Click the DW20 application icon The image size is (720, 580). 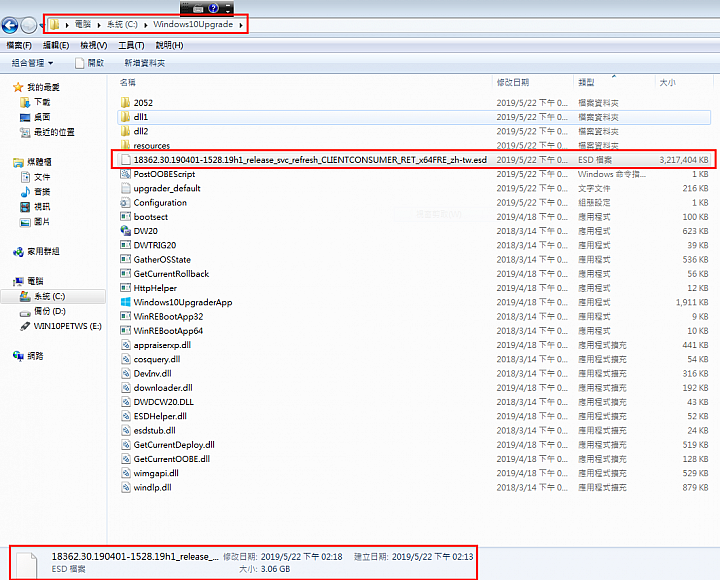[125, 231]
